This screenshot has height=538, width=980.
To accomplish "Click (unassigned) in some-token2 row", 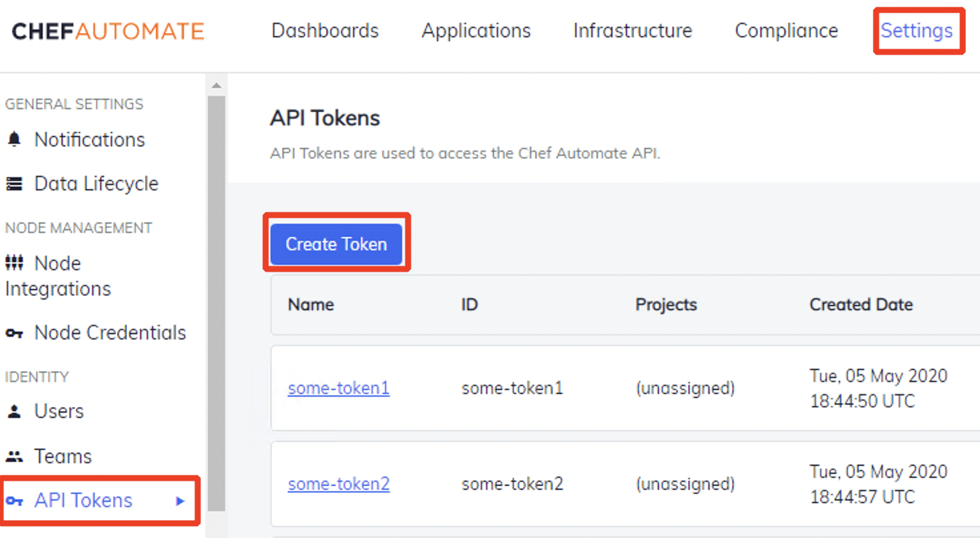I will pyautogui.click(x=685, y=483).
